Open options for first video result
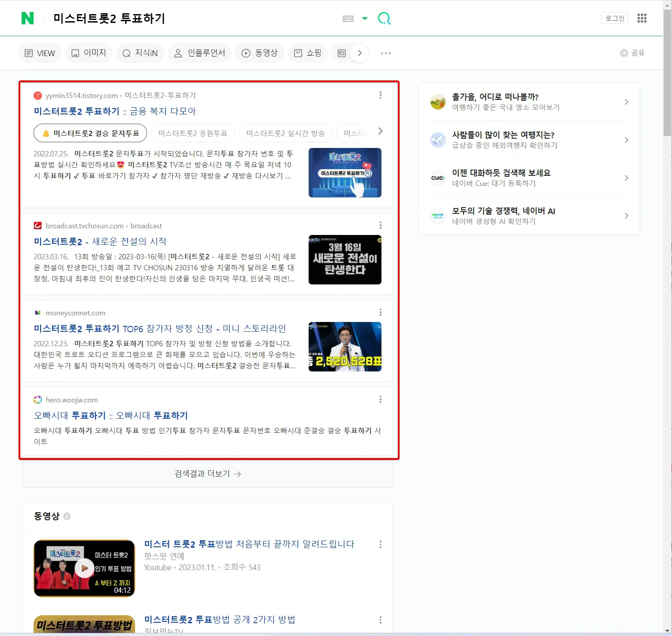672x636 pixels. click(x=381, y=545)
